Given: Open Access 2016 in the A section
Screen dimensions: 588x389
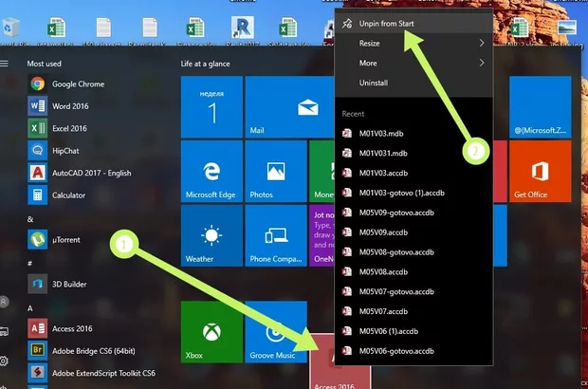Looking at the screenshot, I should [x=61, y=328].
